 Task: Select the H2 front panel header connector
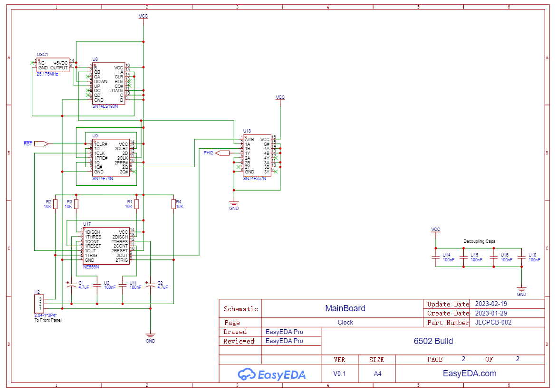pos(38,304)
